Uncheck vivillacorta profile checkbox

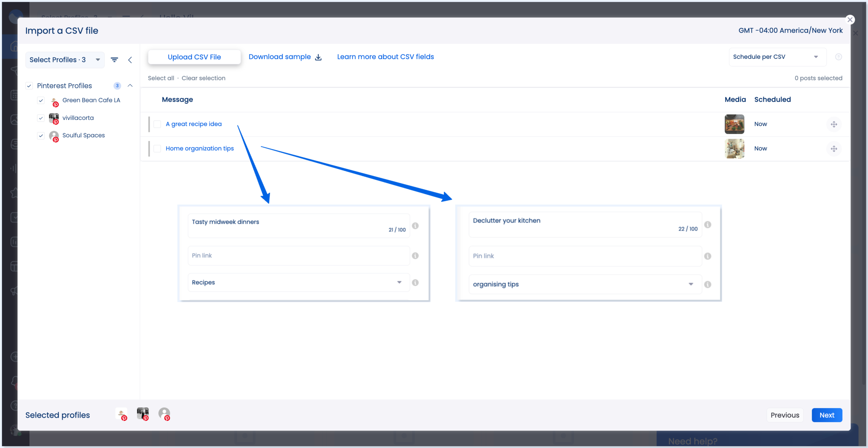pyautogui.click(x=41, y=118)
